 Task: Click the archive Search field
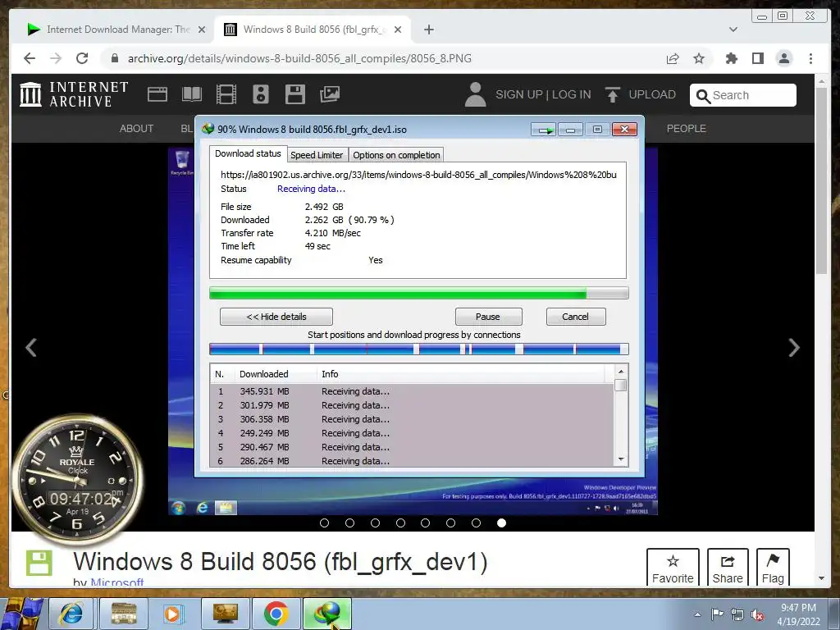coord(743,95)
